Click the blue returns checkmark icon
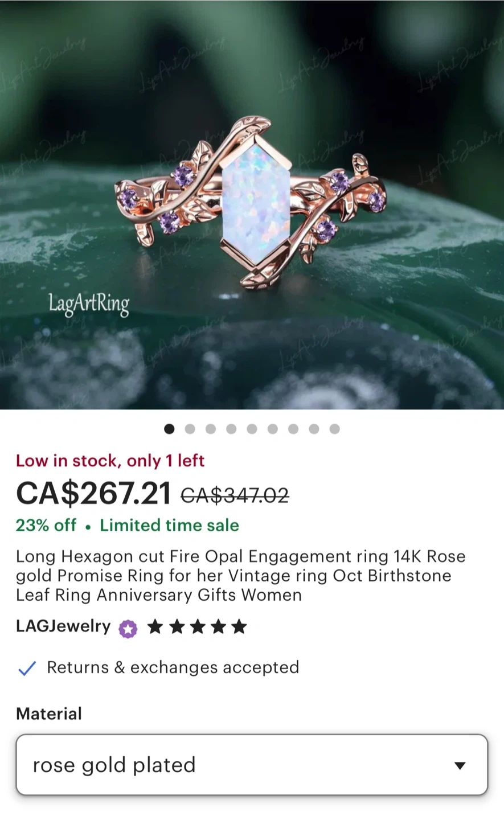The height and width of the screenshot is (820, 504). (27, 668)
